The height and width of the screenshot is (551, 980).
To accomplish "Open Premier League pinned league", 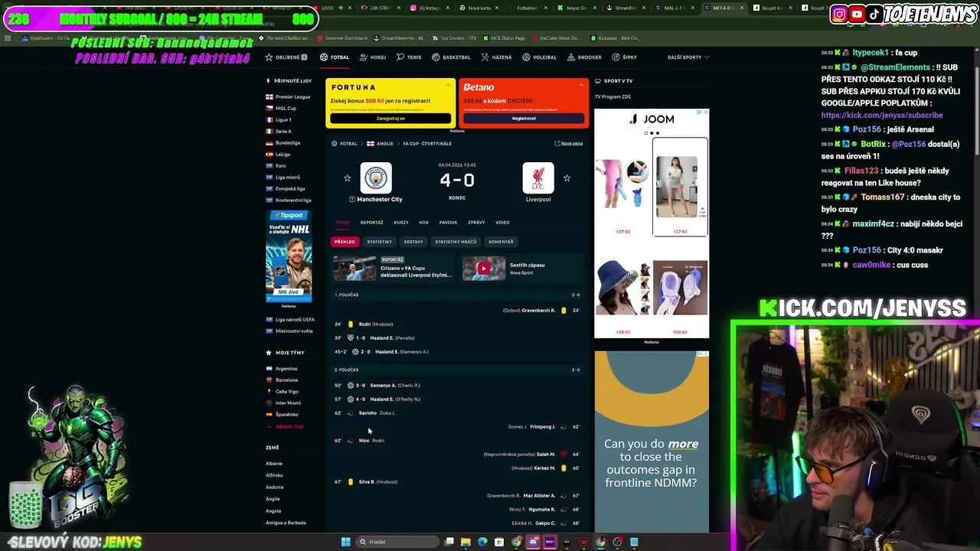I will point(292,97).
